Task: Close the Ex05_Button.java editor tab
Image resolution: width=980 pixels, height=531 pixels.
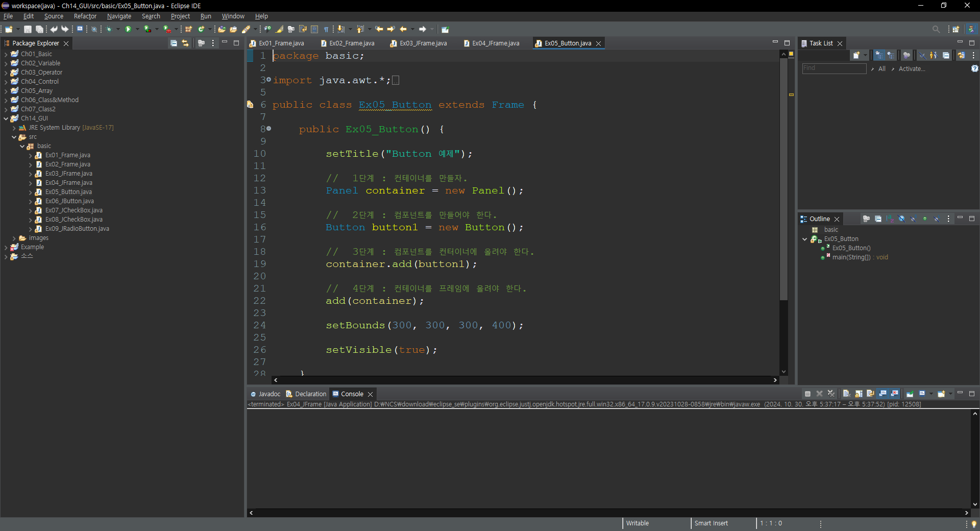Action: (598, 43)
